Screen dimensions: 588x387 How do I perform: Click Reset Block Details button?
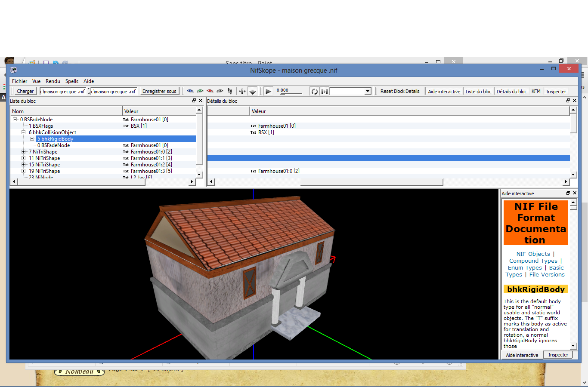pyautogui.click(x=400, y=91)
